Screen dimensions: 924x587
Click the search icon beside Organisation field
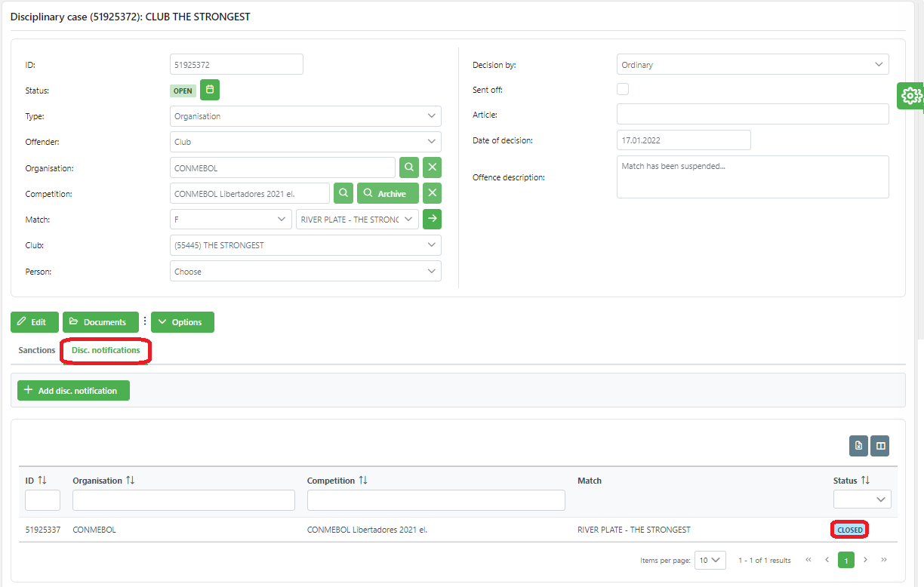(408, 167)
